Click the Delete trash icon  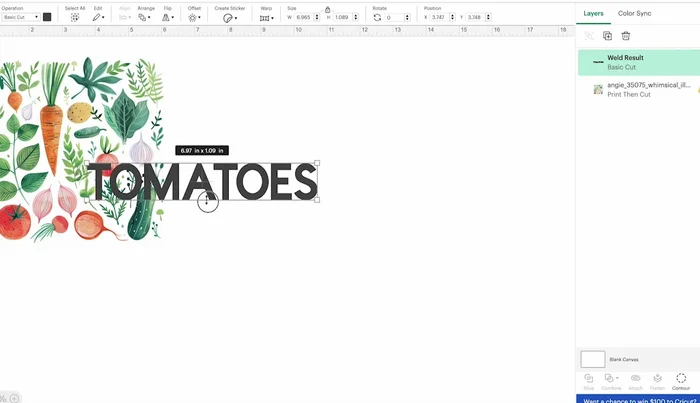626,36
